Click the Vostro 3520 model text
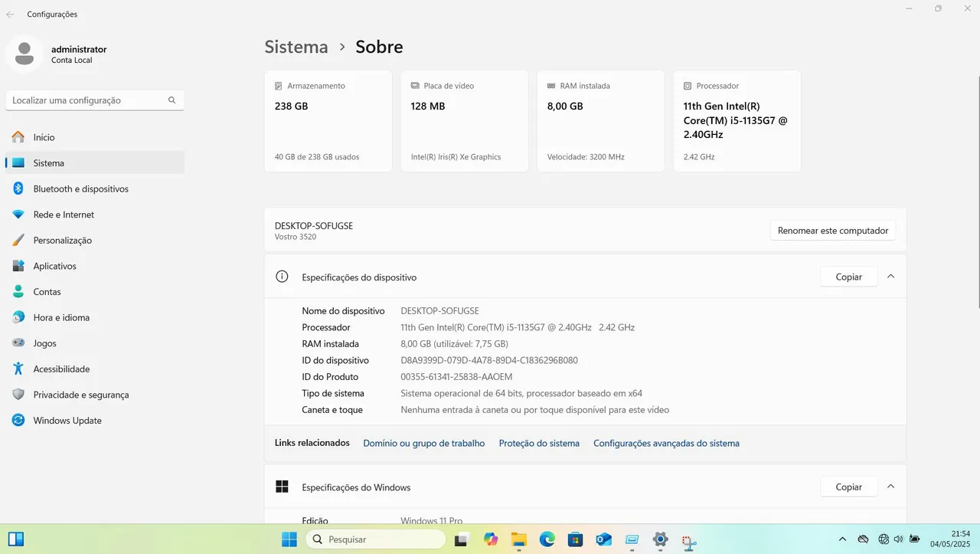The image size is (980, 554). point(296,237)
